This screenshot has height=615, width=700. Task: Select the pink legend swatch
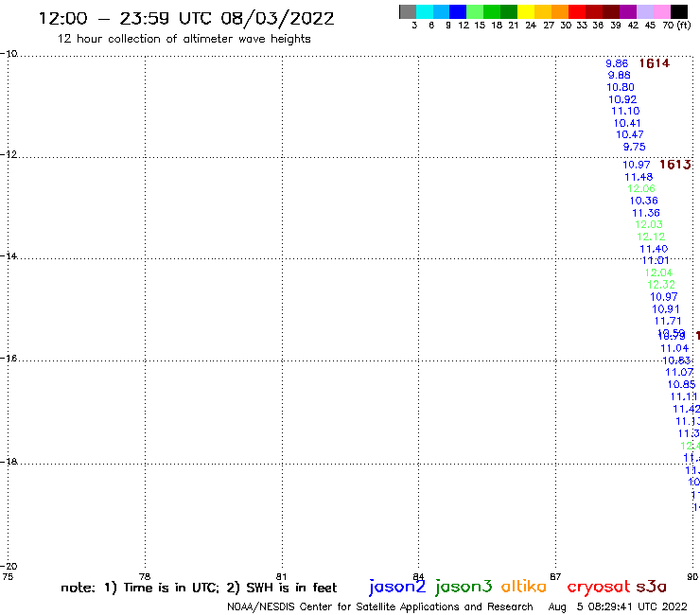click(x=662, y=11)
